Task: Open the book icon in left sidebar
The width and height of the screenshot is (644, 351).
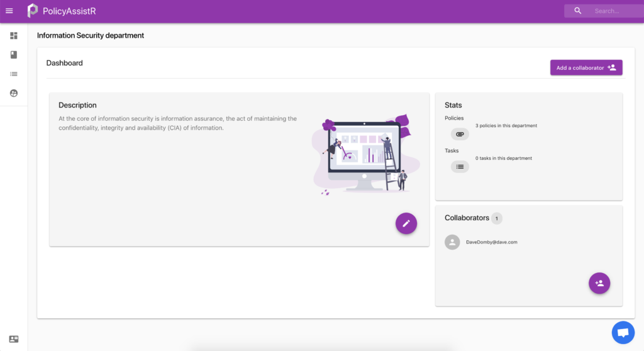Action: pyautogui.click(x=14, y=55)
